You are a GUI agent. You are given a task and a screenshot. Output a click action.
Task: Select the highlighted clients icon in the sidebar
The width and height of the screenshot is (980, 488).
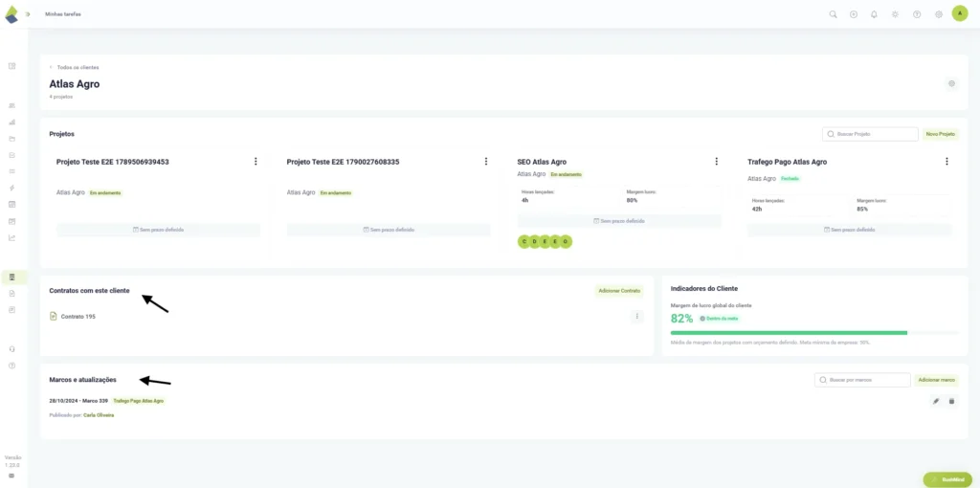[x=12, y=277]
